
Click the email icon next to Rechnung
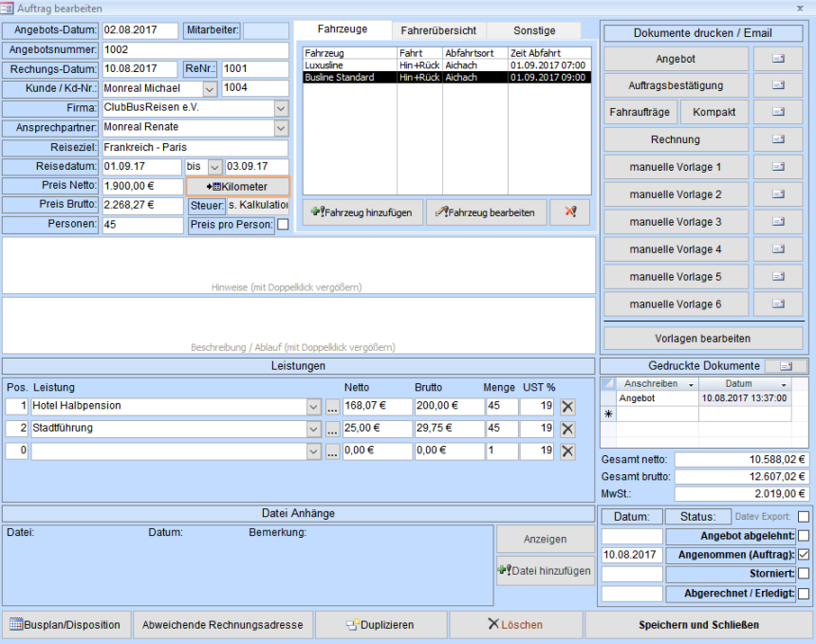[x=778, y=139]
